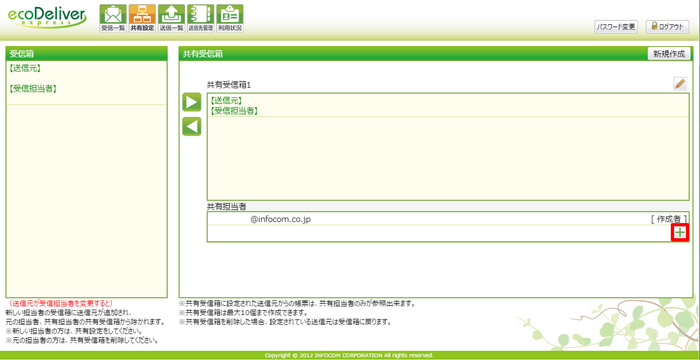This screenshot has height=360, width=700.
Task: Click the 共有担当者 heading
Action: coord(226,206)
